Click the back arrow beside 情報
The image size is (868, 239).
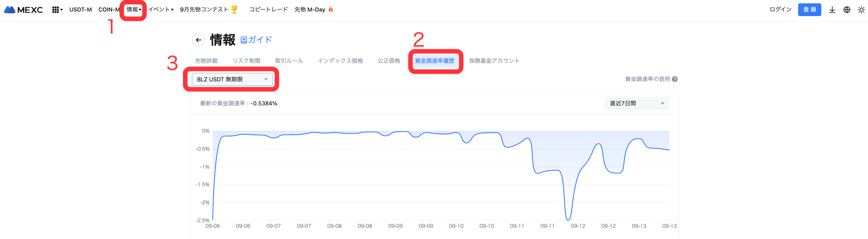coord(199,40)
